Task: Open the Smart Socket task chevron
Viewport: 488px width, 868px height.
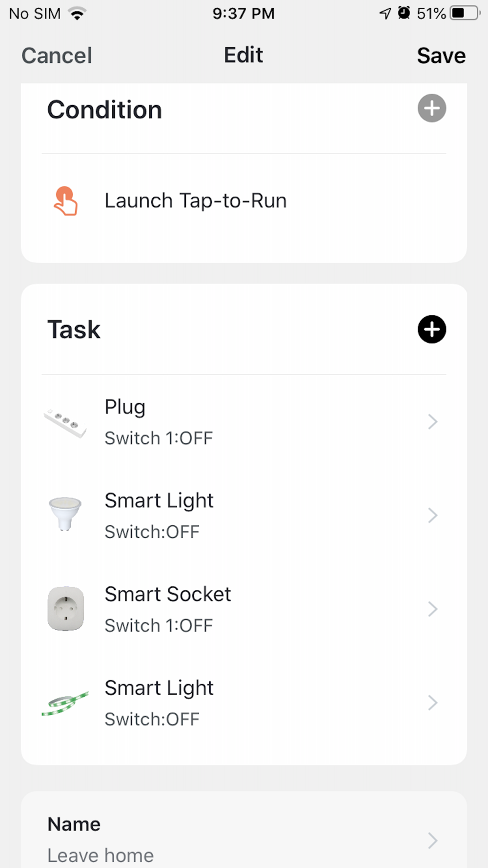Action: point(432,609)
